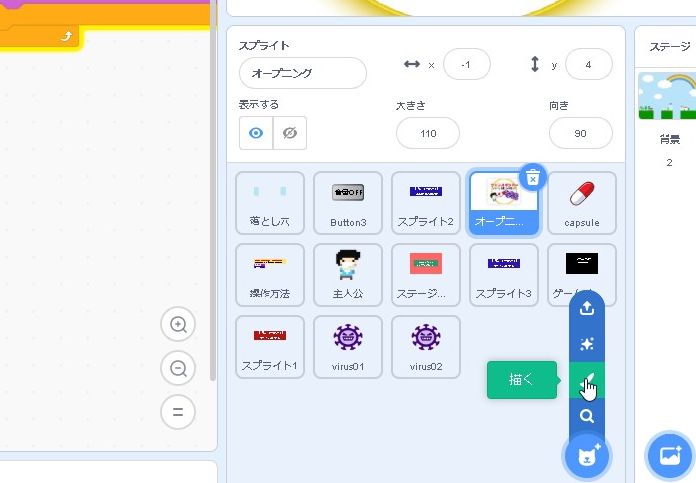Click the 向き label
The height and width of the screenshot is (483, 696).
click(559, 106)
